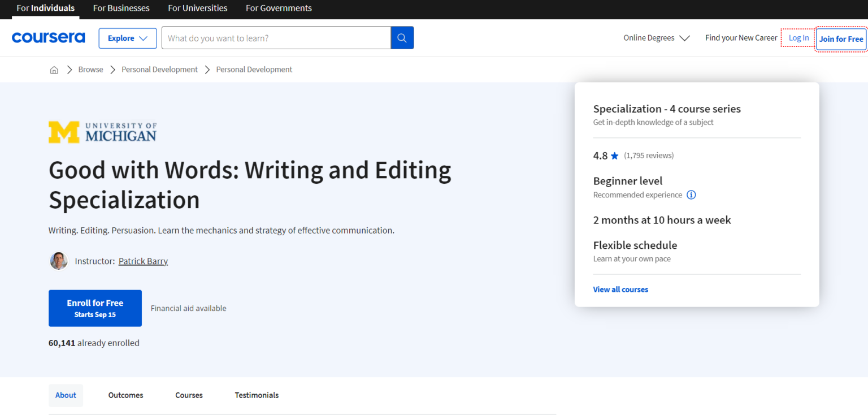Click the blue star rating icon

click(x=614, y=155)
